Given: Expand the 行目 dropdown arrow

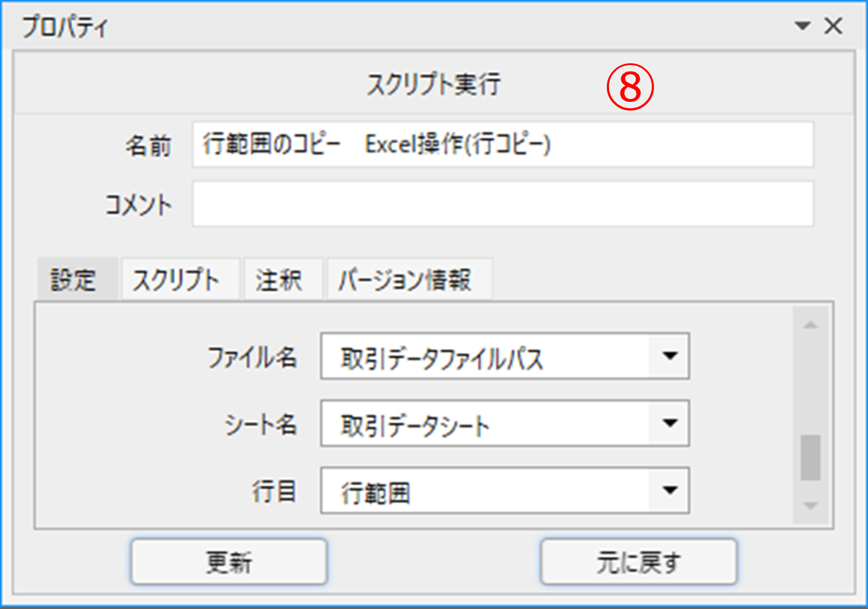Looking at the screenshot, I should pyautogui.click(x=669, y=491).
